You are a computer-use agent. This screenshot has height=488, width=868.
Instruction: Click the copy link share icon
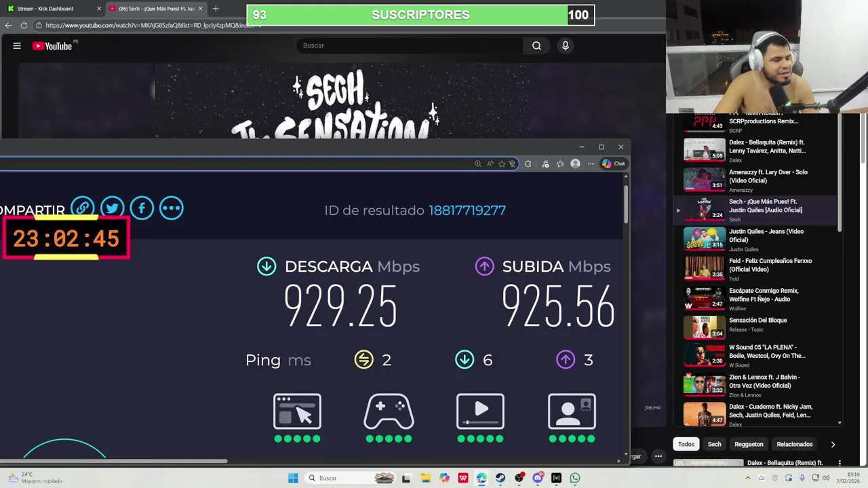point(83,207)
